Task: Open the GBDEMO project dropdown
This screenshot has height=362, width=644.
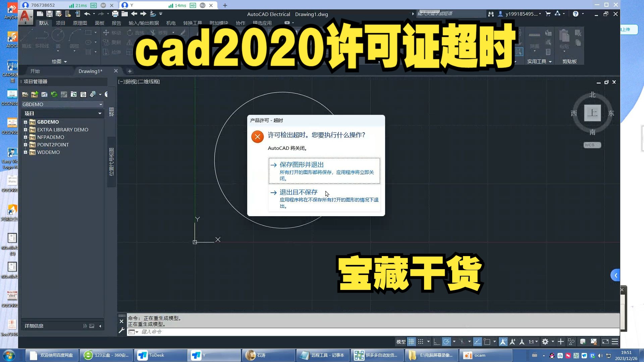Action: (x=100, y=104)
